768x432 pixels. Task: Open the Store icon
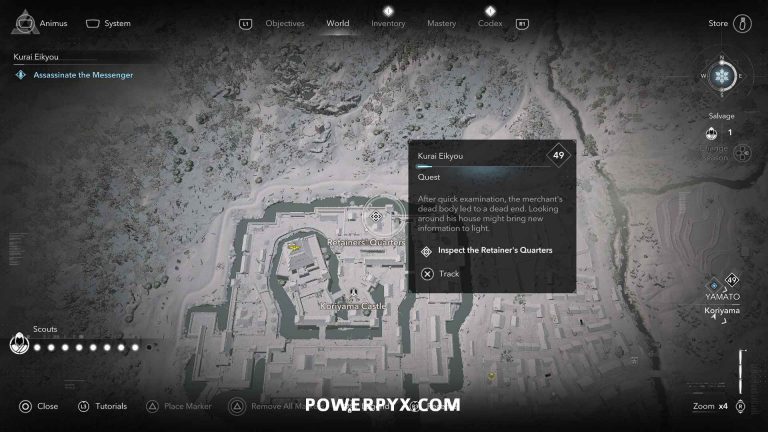(x=742, y=24)
